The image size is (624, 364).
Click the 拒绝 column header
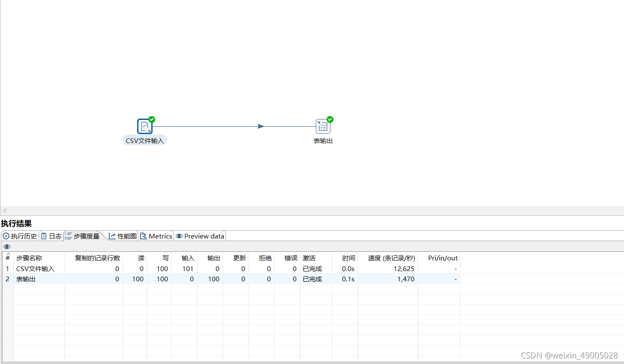261,258
